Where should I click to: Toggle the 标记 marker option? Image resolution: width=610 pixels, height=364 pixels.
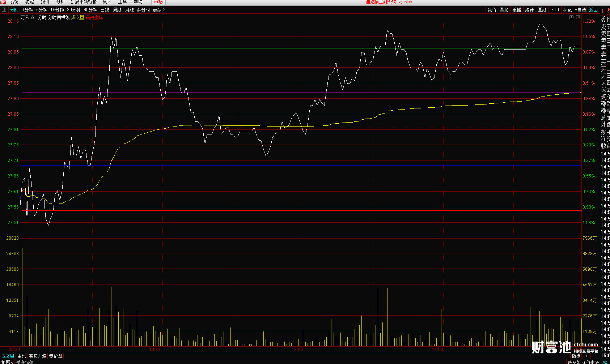tap(567, 10)
